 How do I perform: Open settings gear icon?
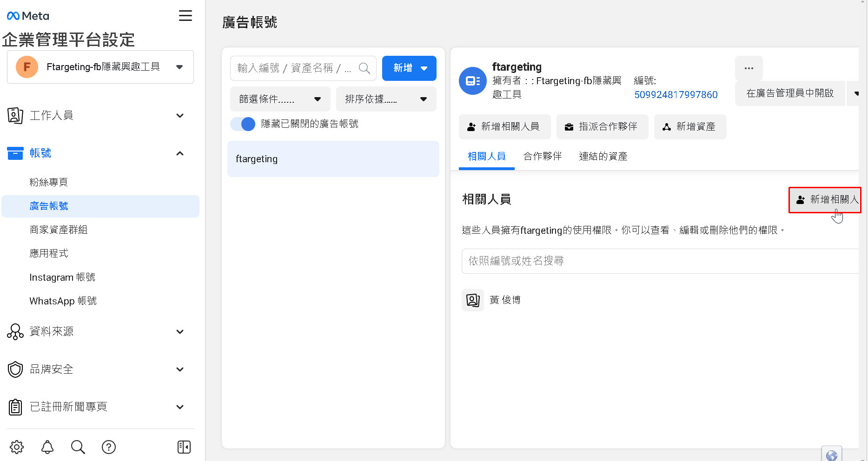[x=17, y=447]
